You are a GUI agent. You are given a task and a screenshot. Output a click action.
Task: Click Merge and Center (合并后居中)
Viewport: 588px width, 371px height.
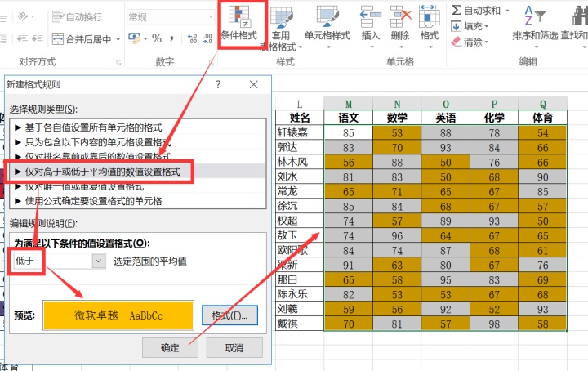pyautogui.click(x=82, y=39)
